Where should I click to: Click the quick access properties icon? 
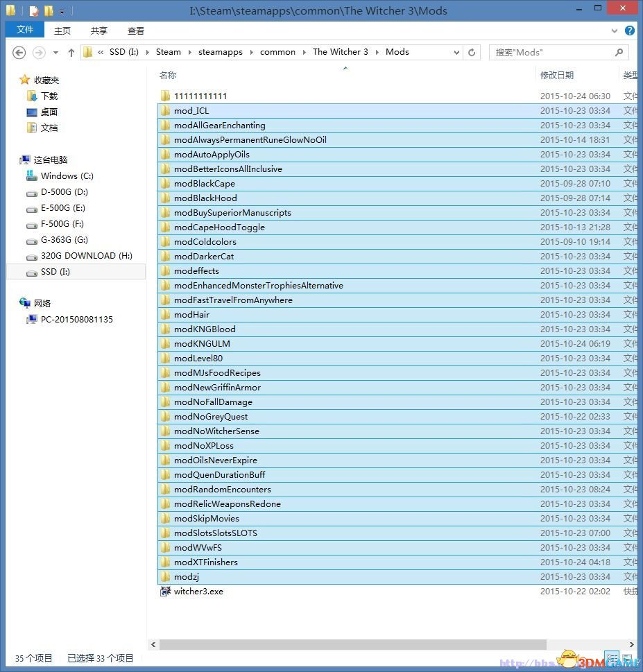click(34, 10)
